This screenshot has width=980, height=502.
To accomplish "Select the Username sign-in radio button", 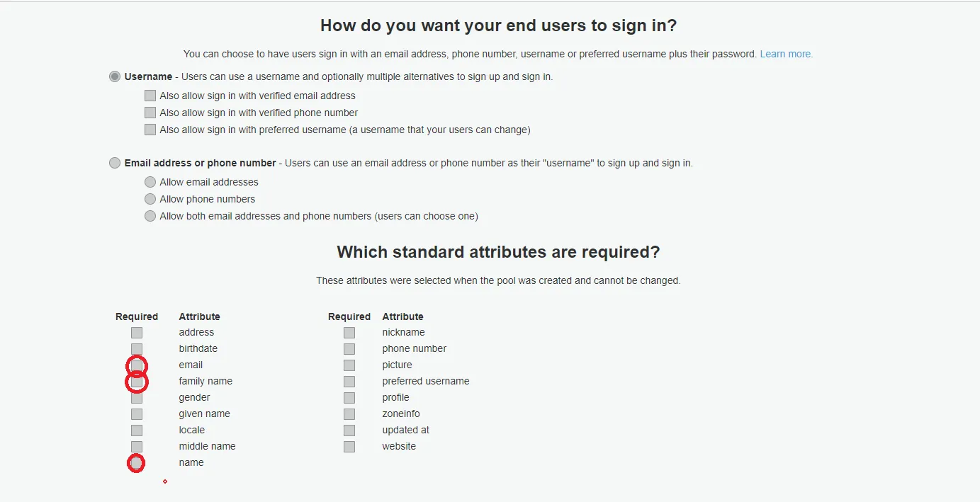I will (x=115, y=76).
